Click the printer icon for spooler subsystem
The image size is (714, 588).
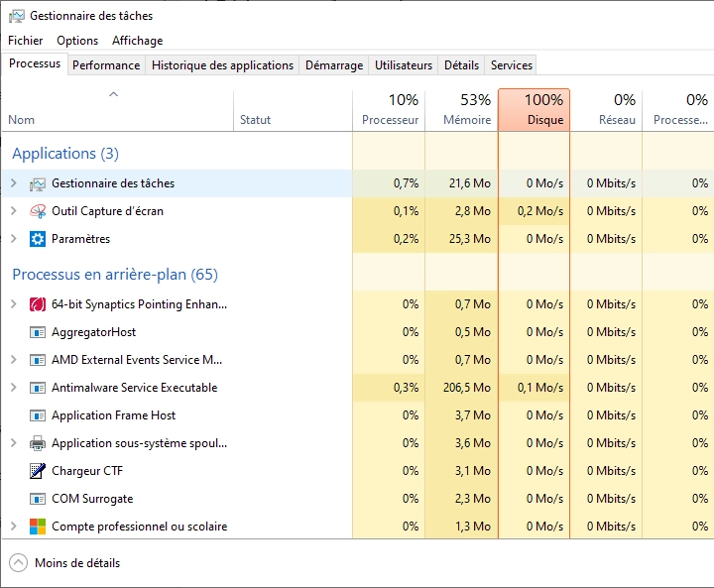coord(38,443)
